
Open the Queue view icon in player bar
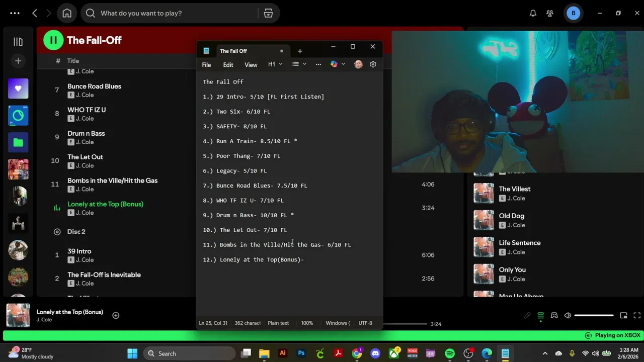click(x=540, y=316)
